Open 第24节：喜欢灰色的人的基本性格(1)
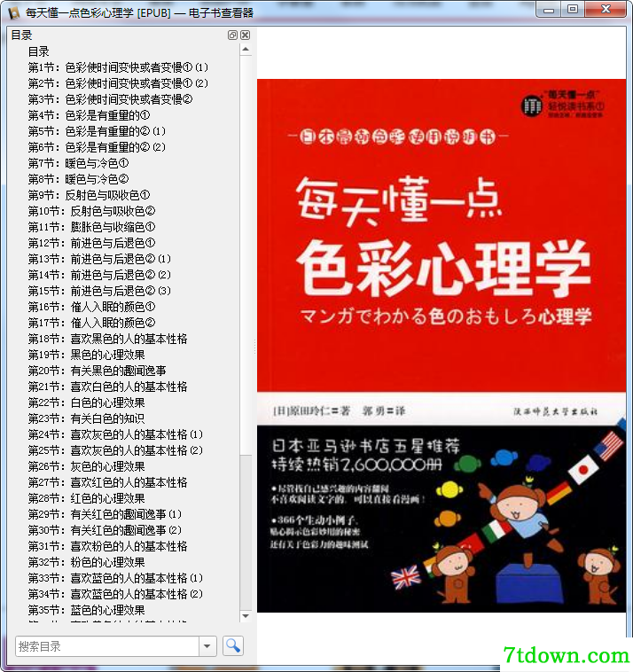The width and height of the screenshot is (633, 672). pos(116,434)
